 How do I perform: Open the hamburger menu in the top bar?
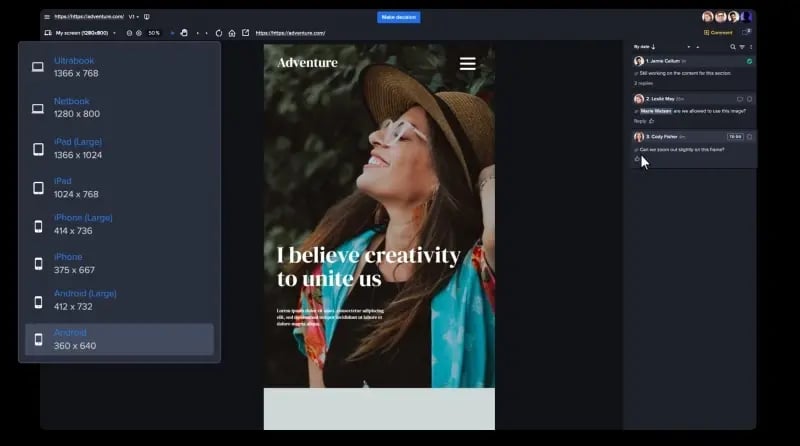click(x=47, y=17)
